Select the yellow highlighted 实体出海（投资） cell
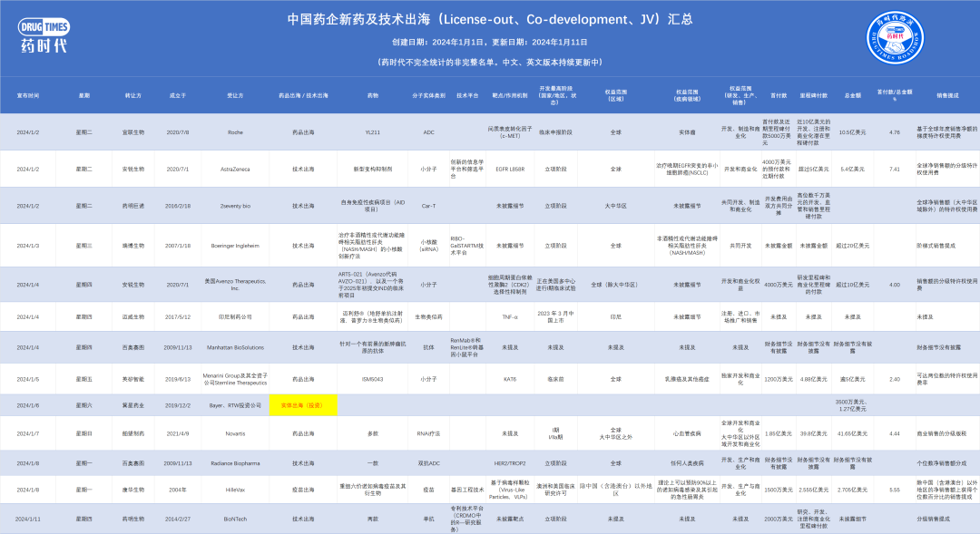980x534 pixels. pyautogui.click(x=303, y=405)
